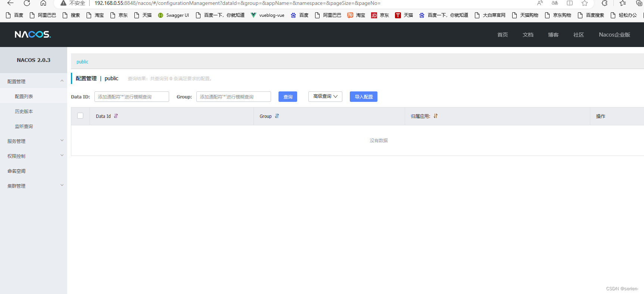Open the 高级查询 dropdown
Screen dimensions: 644x294
point(325,96)
